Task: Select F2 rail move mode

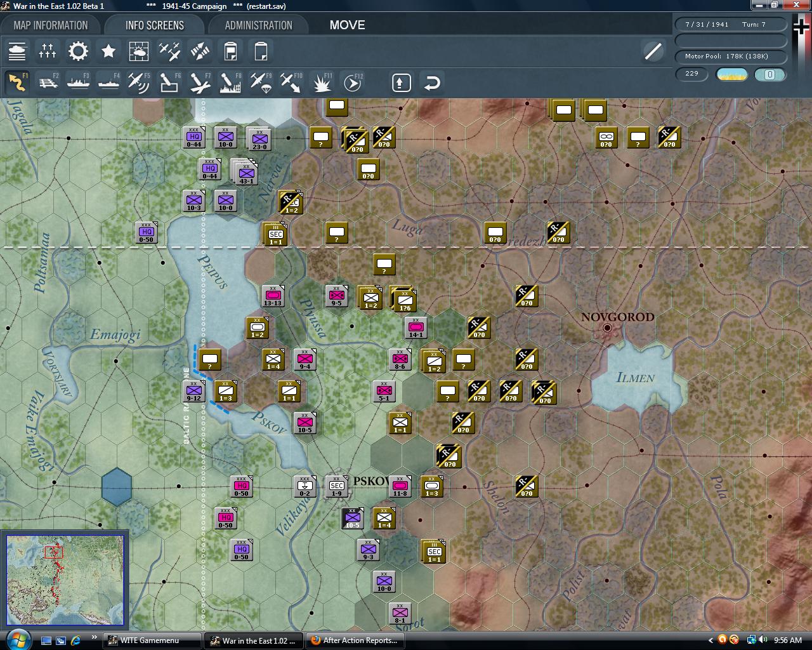Action: (48, 83)
